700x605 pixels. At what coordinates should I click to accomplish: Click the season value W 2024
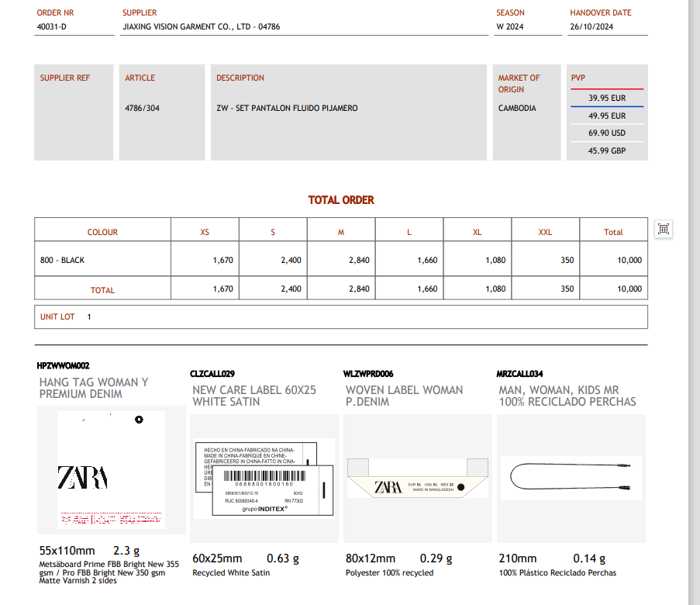tap(510, 26)
